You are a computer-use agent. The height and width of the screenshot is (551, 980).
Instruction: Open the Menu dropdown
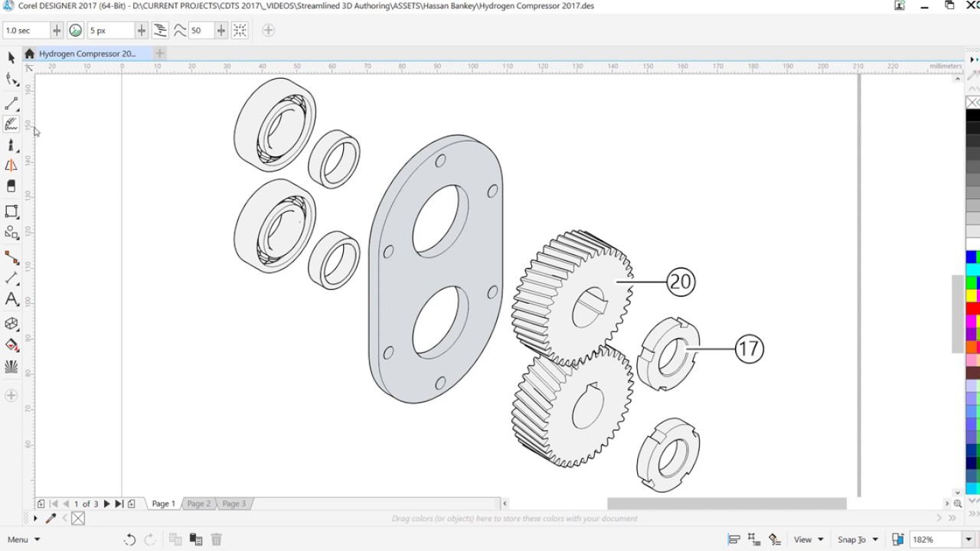(x=23, y=540)
